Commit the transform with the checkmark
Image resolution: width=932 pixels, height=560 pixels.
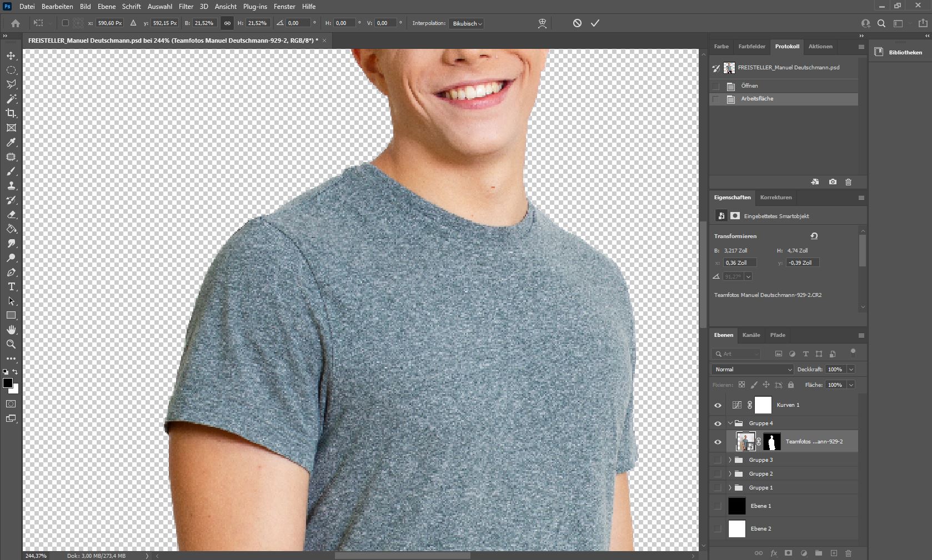(x=595, y=23)
